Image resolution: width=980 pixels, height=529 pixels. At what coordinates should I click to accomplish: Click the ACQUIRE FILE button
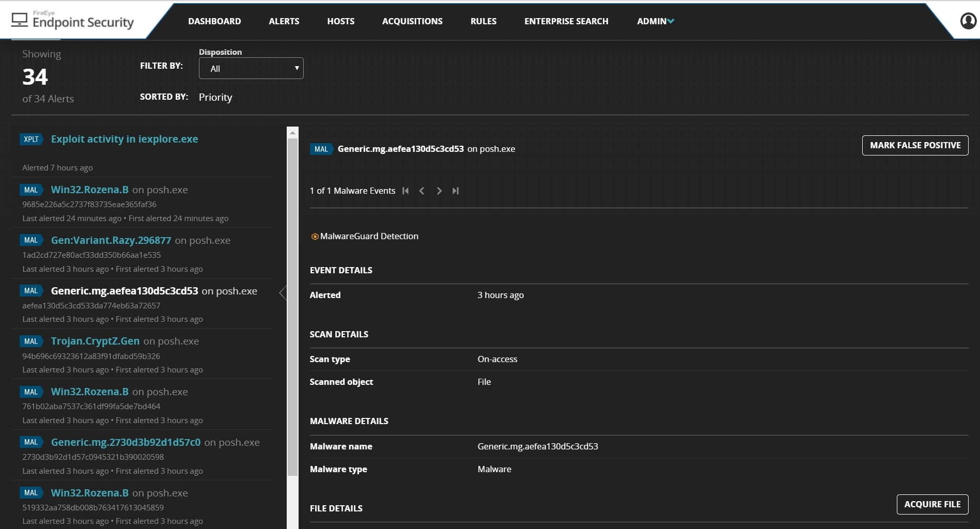pyautogui.click(x=932, y=504)
